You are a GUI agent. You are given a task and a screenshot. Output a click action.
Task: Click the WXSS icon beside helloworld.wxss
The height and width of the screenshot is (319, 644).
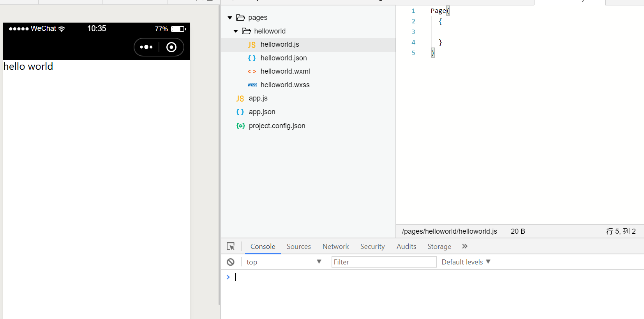tap(252, 85)
